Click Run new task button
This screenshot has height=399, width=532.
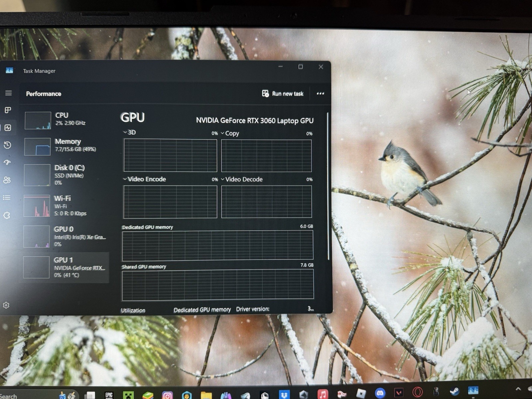pyautogui.click(x=283, y=94)
